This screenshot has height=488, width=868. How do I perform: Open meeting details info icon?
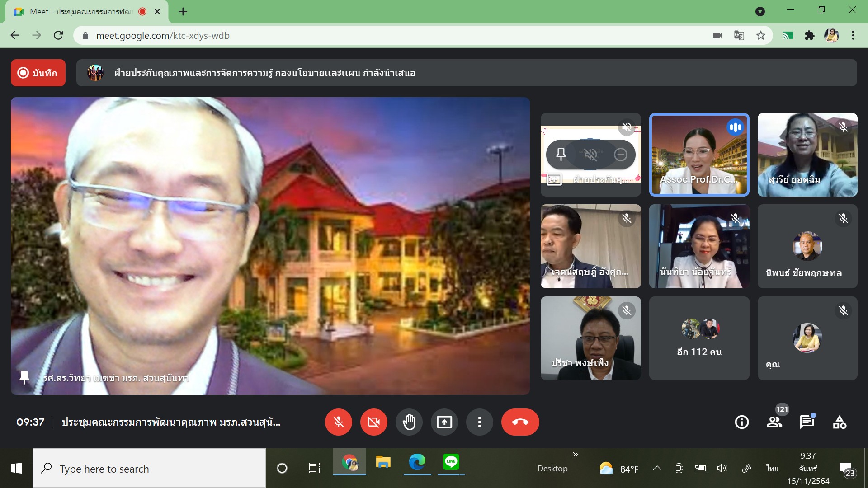click(x=741, y=422)
